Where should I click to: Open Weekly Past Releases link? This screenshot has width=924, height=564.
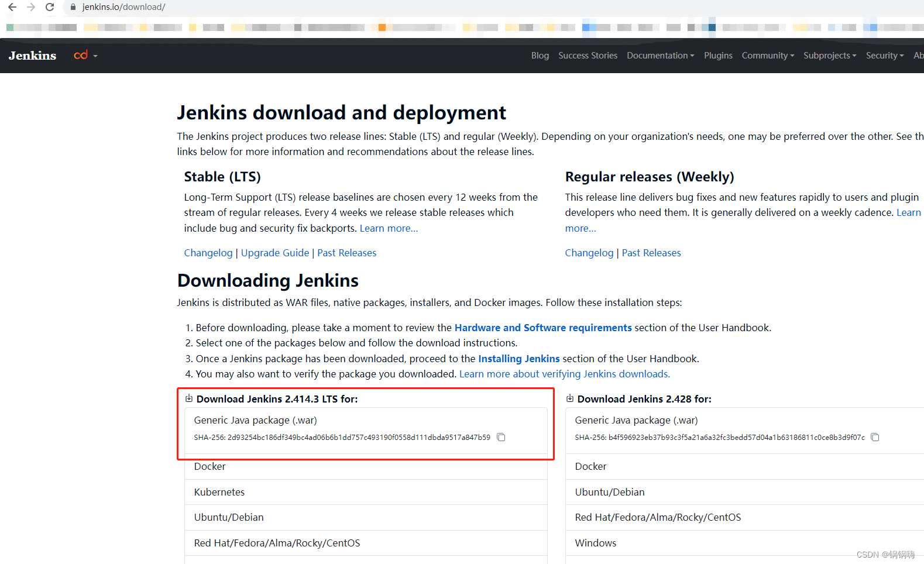[x=651, y=253]
